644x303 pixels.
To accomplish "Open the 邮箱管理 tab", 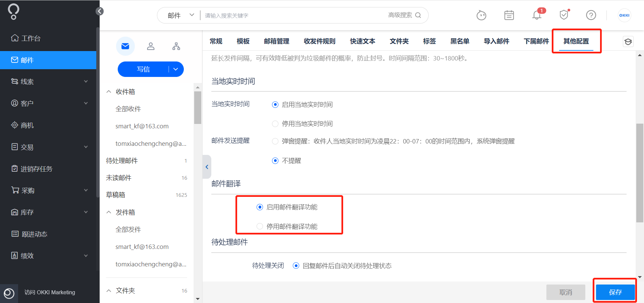I will (277, 41).
